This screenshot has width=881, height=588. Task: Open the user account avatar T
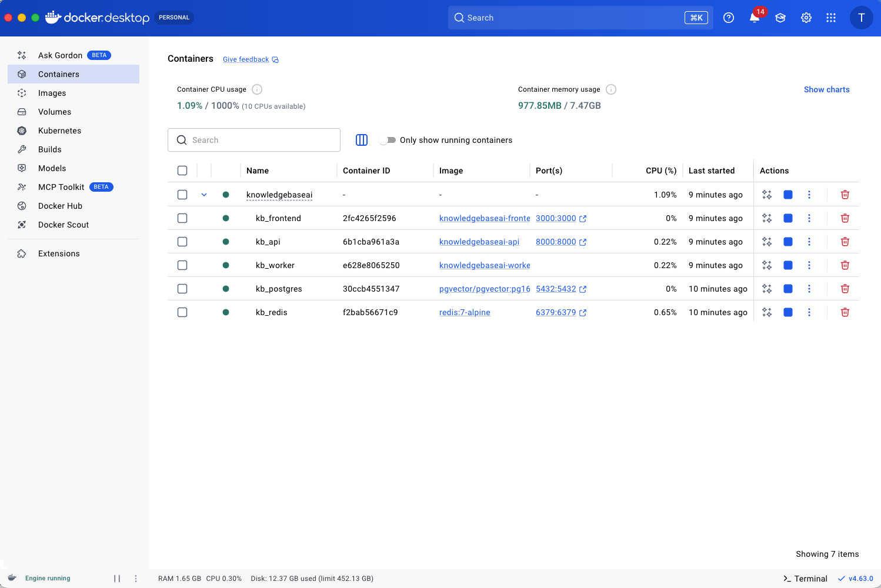pyautogui.click(x=861, y=18)
